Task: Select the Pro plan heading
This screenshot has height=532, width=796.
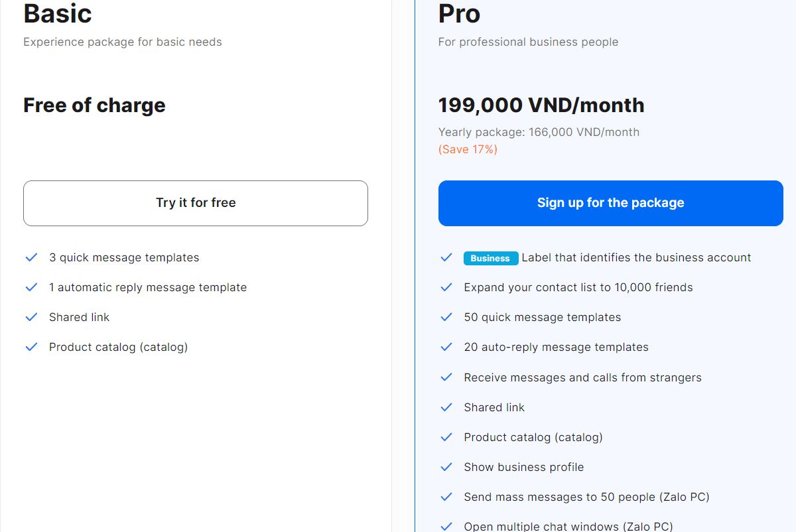Action: pyautogui.click(x=459, y=13)
